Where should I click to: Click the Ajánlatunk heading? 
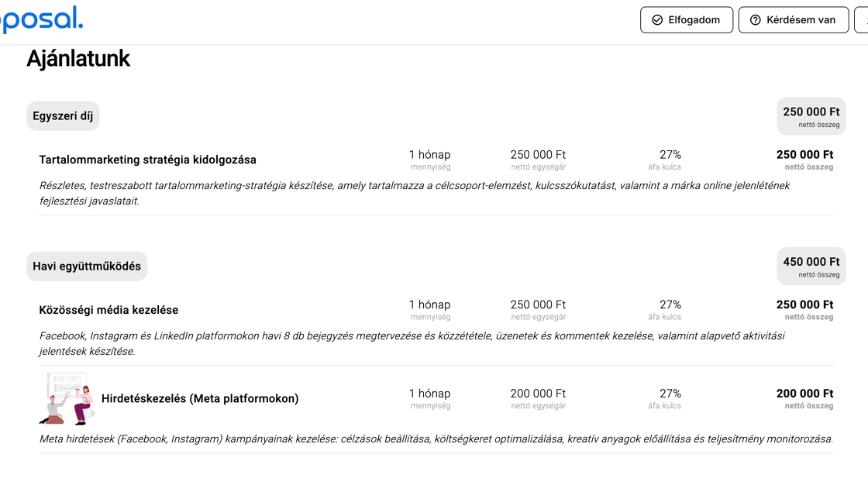click(x=78, y=59)
